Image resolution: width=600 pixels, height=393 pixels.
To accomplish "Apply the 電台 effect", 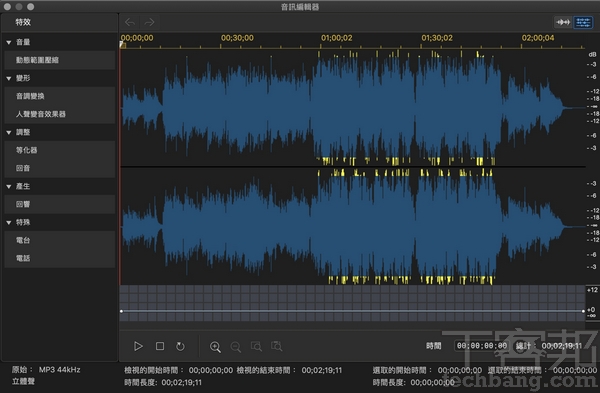I will pyautogui.click(x=60, y=240).
